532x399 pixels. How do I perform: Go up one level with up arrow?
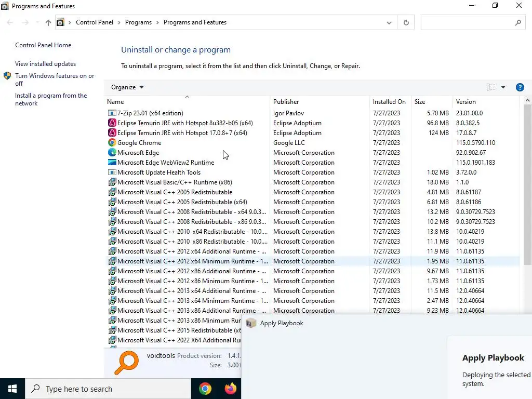(48, 22)
